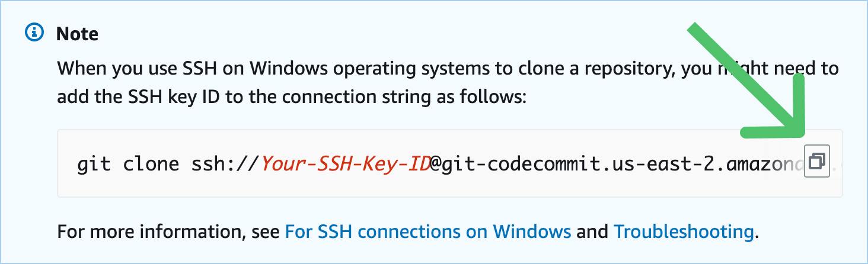Screen dimensions: 868x264
Task: Click the word clone in the command
Action: click(151, 163)
